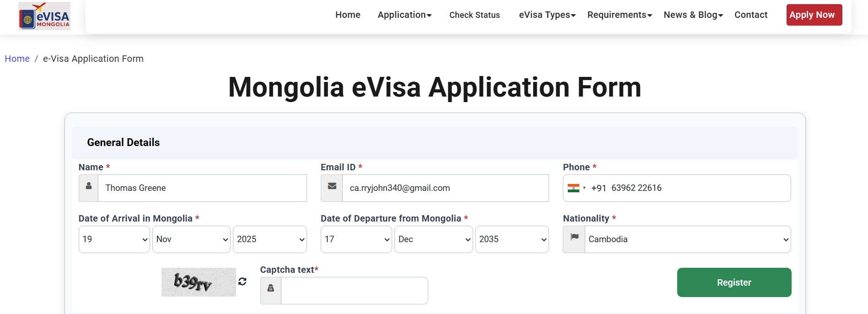
Task: Follow the Home breadcrumb link
Action: (17, 59)
